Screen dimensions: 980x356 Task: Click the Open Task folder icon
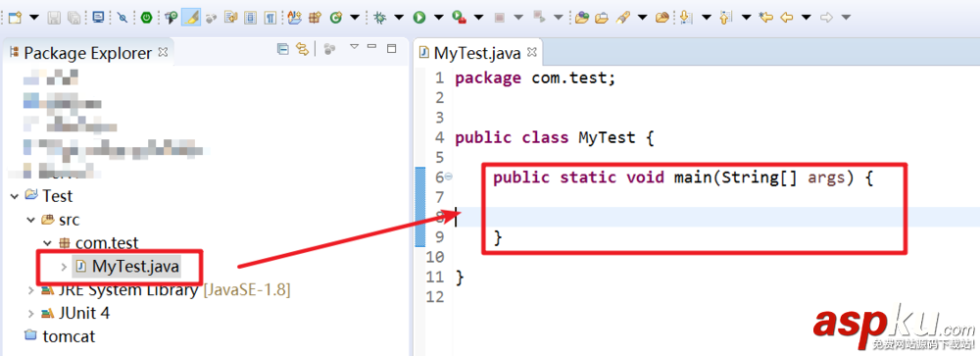[602, 19]
